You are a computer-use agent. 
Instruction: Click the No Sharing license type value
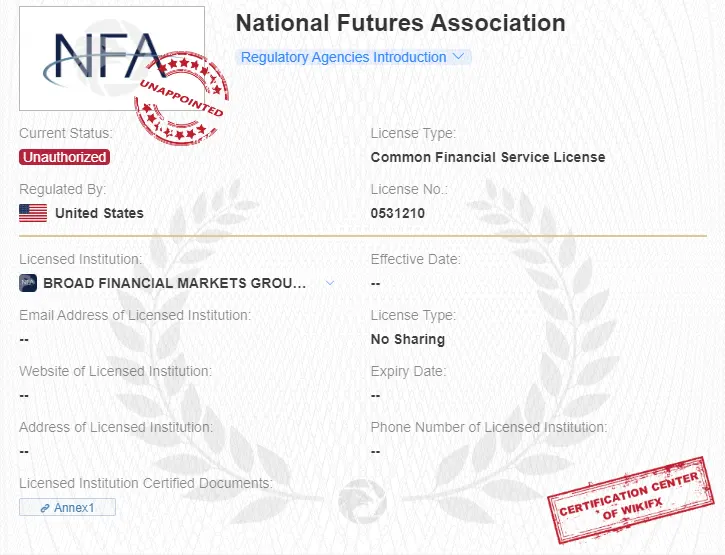pos(407,339)
